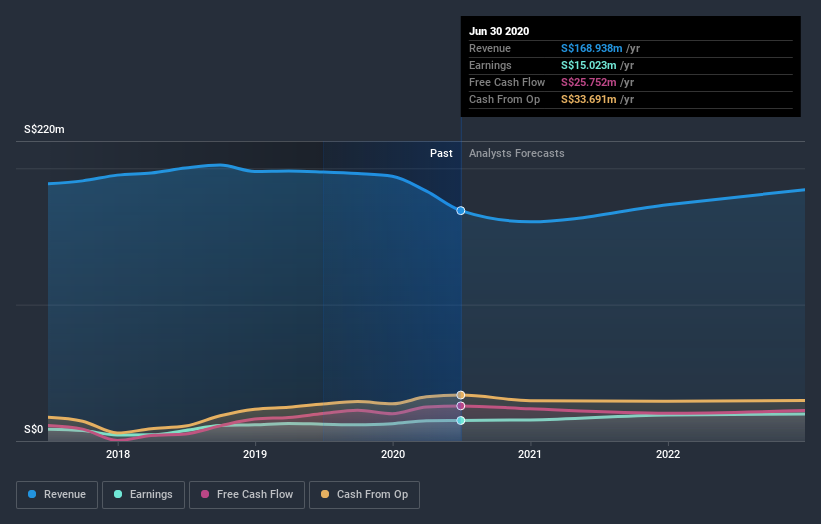Screen dimensions: 821x524
Task: Select the teal Earnings data point
Action: (460, 420)
